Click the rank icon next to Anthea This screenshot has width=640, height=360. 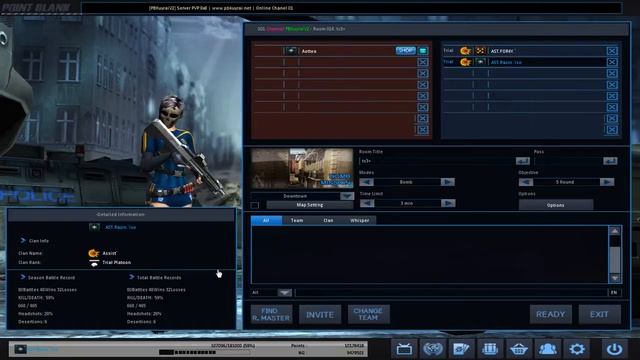(291, 51)
